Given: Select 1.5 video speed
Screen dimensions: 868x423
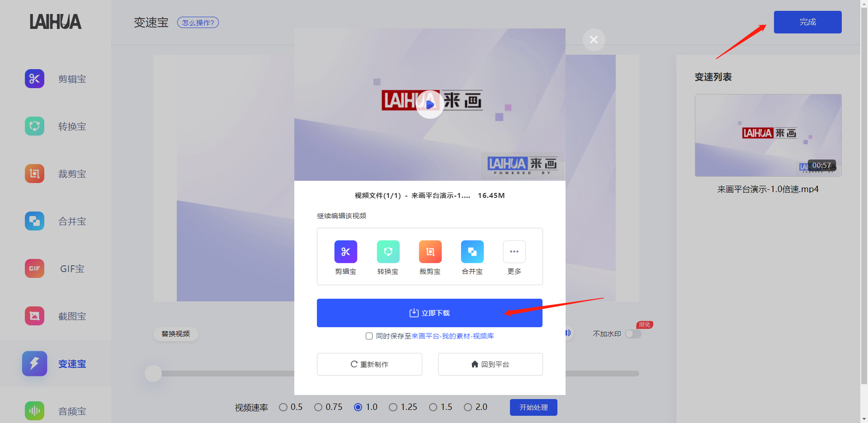Looking at the screenshot, I should [x=433, y=407].
